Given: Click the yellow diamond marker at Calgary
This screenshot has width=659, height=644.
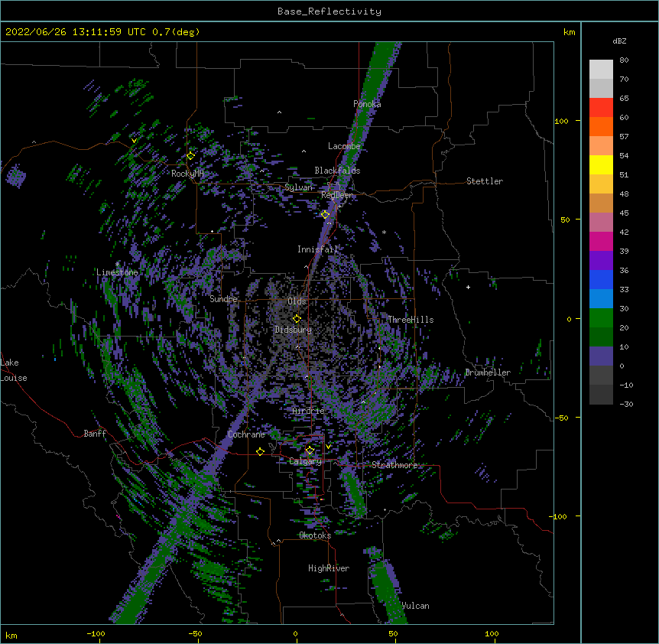Looking at the screenshot, I should [x=310, y=450].
